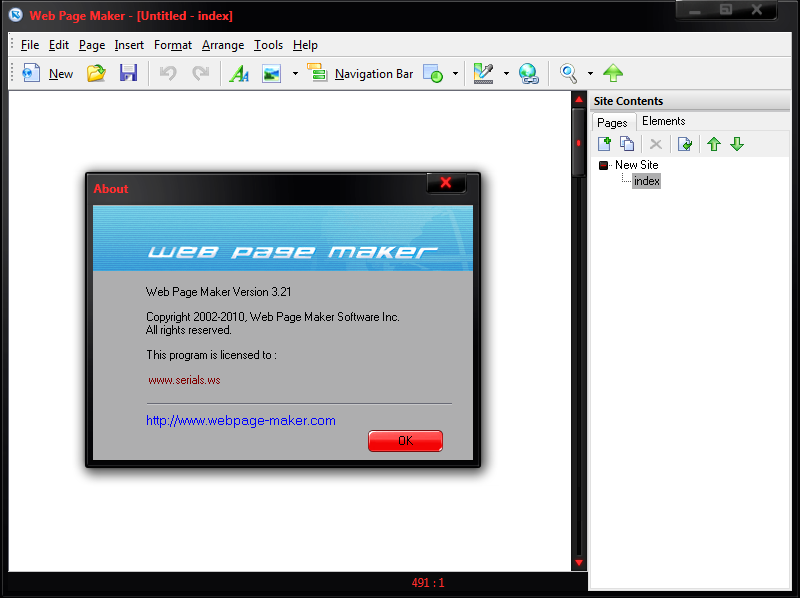Click the About dialog banner image

pos(283,238)
